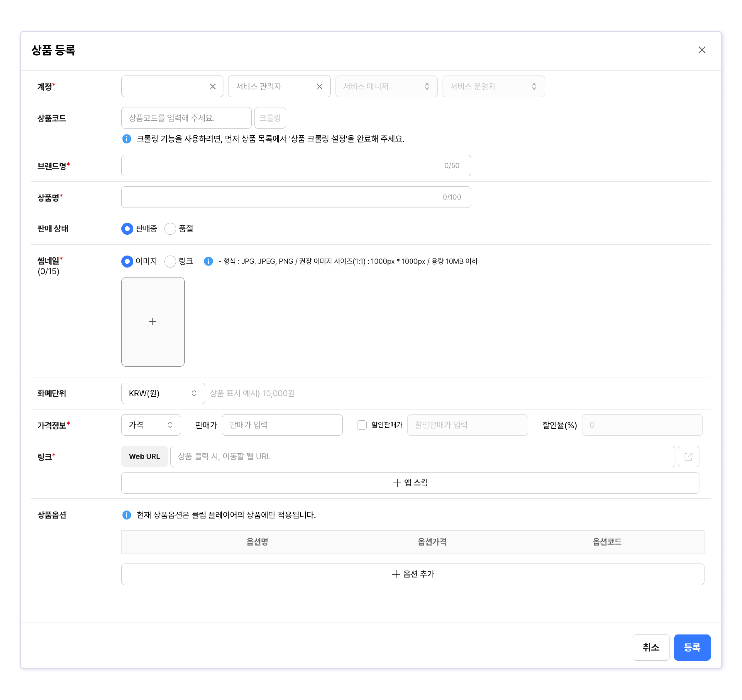This screenshot has height=700, width=742.
Task: Click the 옵션명 column header
Action: (257, 542)
